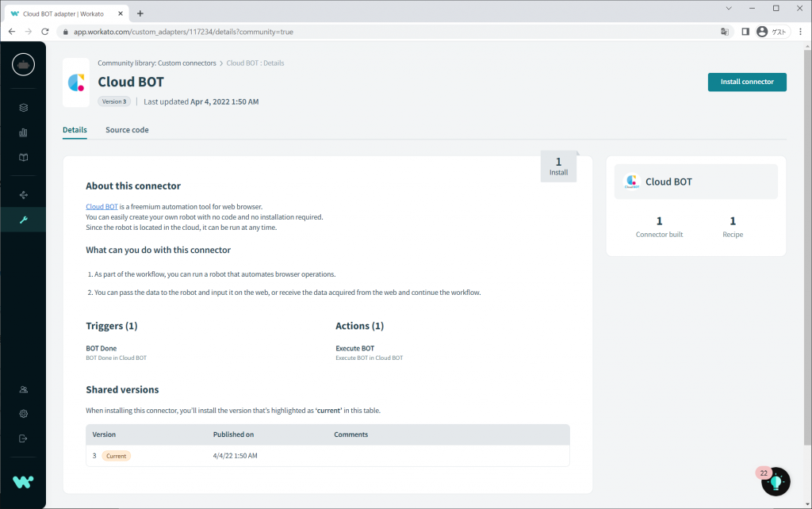The height and width of the screenshot is (509, 812).
Task: Open the Dashboard bar chart icon
Action: click(x=23, y=132)
